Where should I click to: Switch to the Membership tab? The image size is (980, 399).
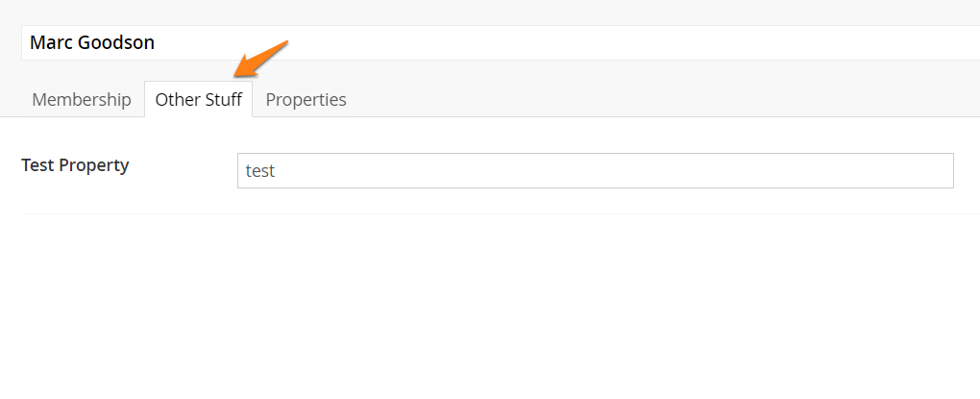tap(82, 100)
